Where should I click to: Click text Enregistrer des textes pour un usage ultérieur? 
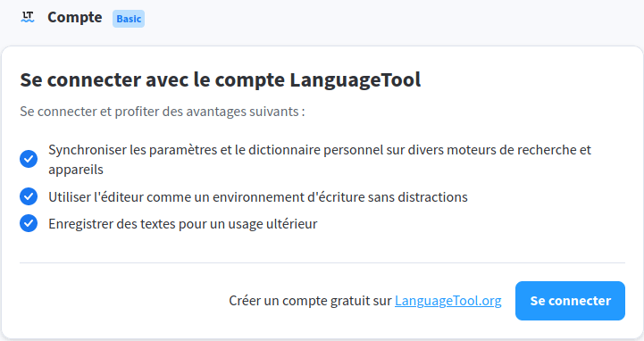click(x=183, y=224)
